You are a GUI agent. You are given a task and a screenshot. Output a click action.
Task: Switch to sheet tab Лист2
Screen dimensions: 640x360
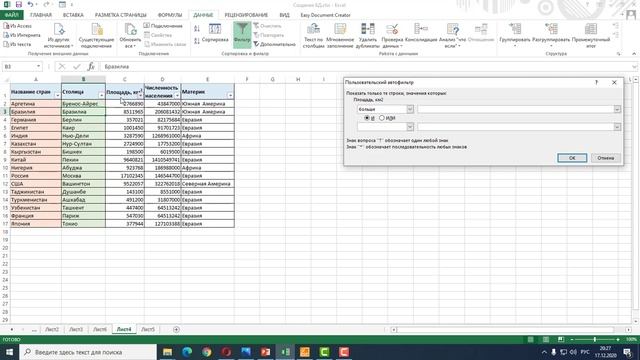(x=52, y=329)
